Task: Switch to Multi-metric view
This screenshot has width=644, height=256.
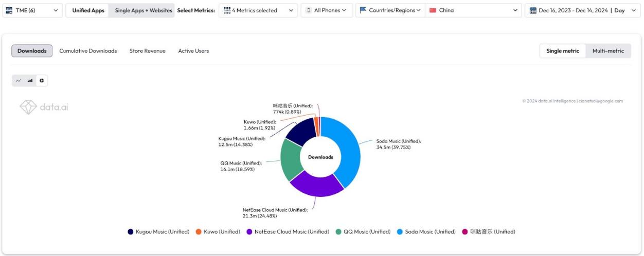Action: coord(608,51)
